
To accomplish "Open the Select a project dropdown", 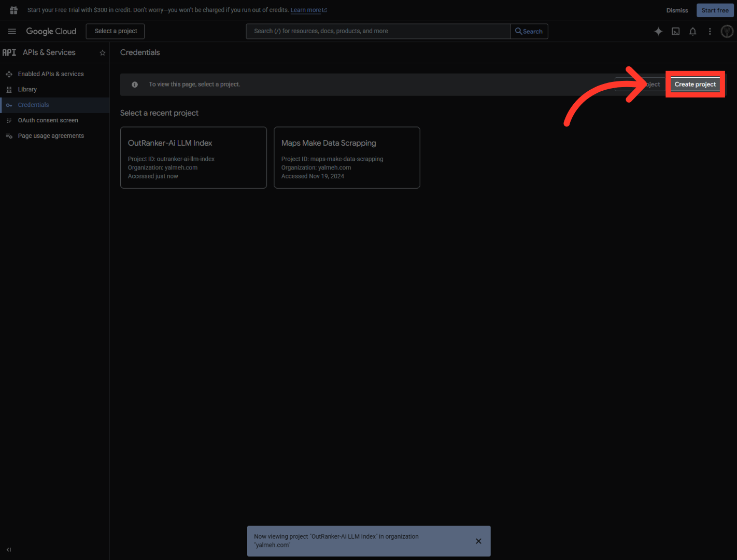I will click(116, 31).
